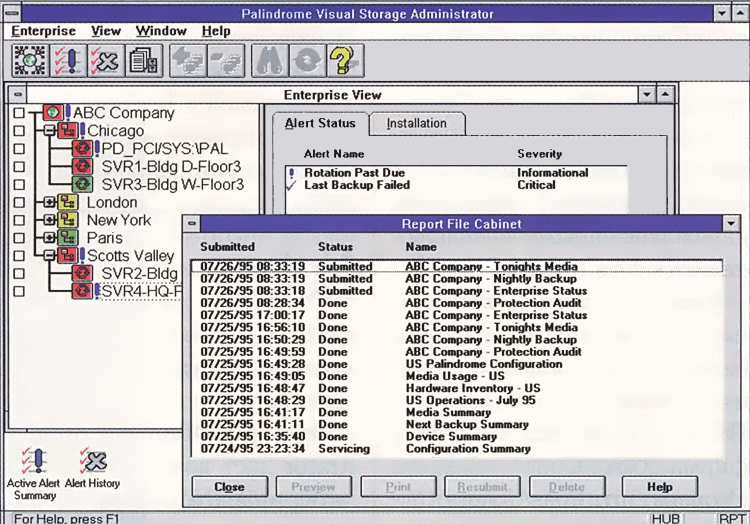Select the London site icon
This screenshot has width=750, height=524.
[x=67, y=202]
